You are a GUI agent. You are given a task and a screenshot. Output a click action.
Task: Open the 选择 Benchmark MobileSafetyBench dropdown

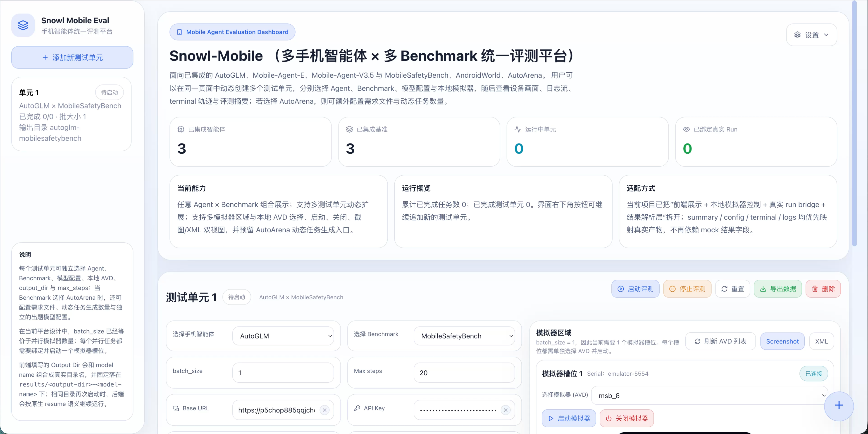(x=464, y=336)
